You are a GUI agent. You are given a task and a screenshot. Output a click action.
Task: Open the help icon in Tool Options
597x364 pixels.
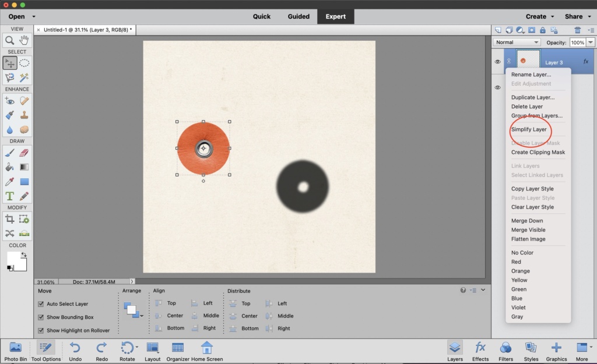point(463,290)
